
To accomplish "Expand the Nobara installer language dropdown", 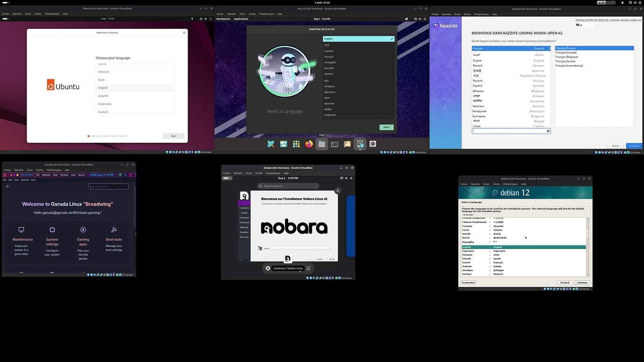I will (x=295, y=248).
